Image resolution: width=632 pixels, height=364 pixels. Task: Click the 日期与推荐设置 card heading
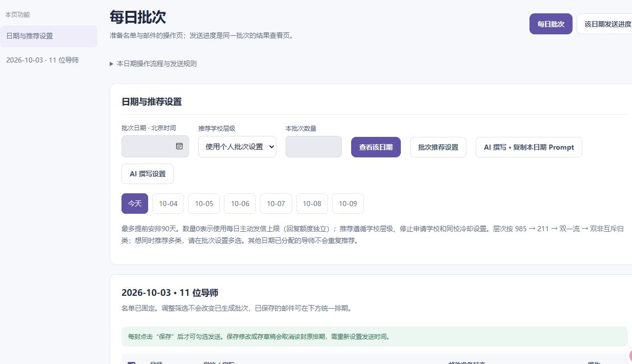tap(152, 102)
